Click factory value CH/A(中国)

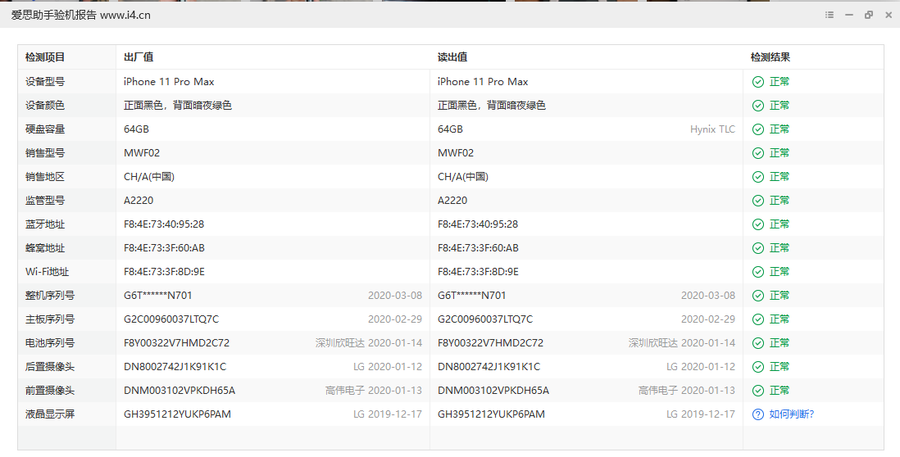[x=149, y=177]
